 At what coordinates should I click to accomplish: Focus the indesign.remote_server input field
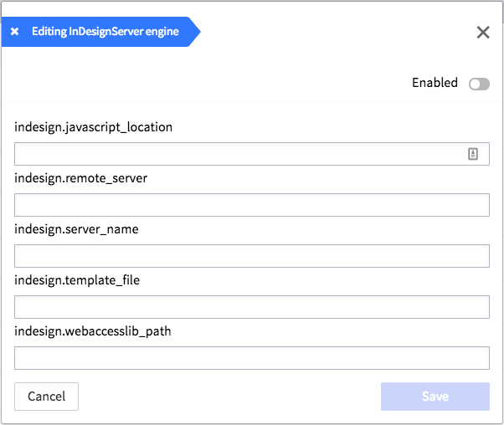[x=252, y=205]
